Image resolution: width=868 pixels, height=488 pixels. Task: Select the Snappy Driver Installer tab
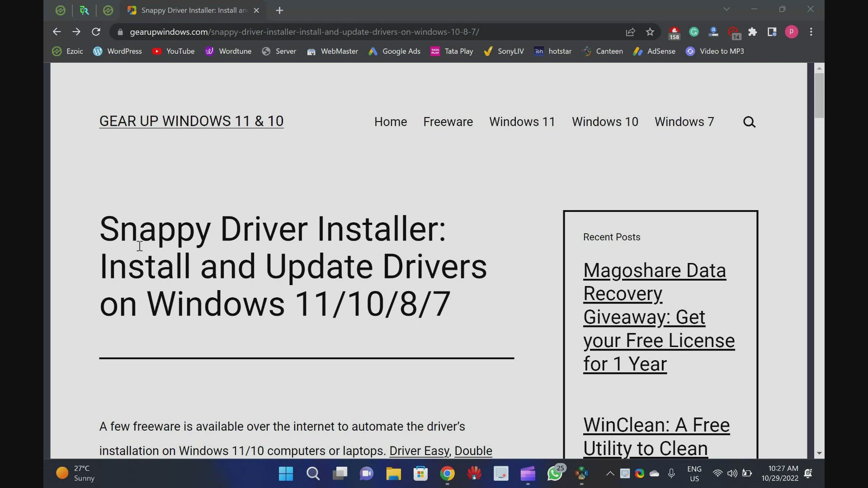[x=193, y=10]
